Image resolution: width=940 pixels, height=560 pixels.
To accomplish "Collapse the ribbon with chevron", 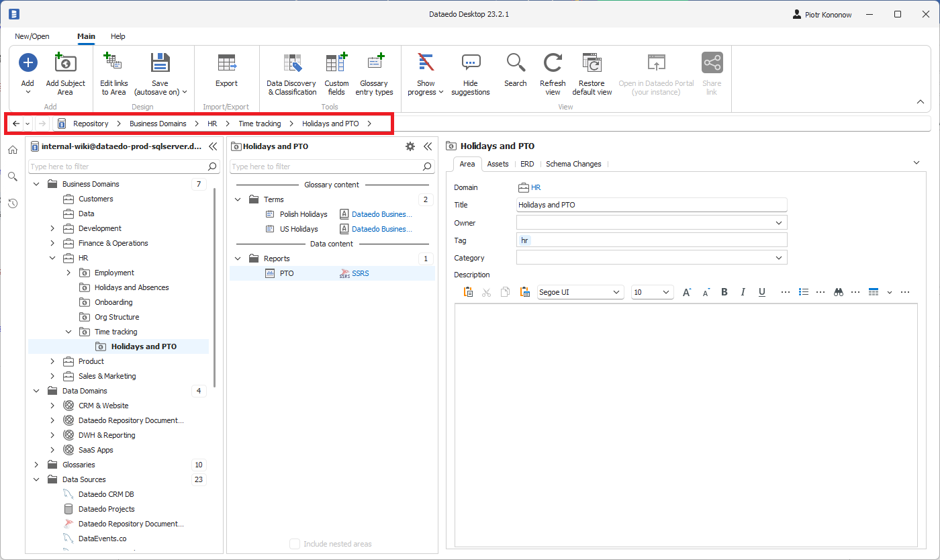I will click(921, 101).
